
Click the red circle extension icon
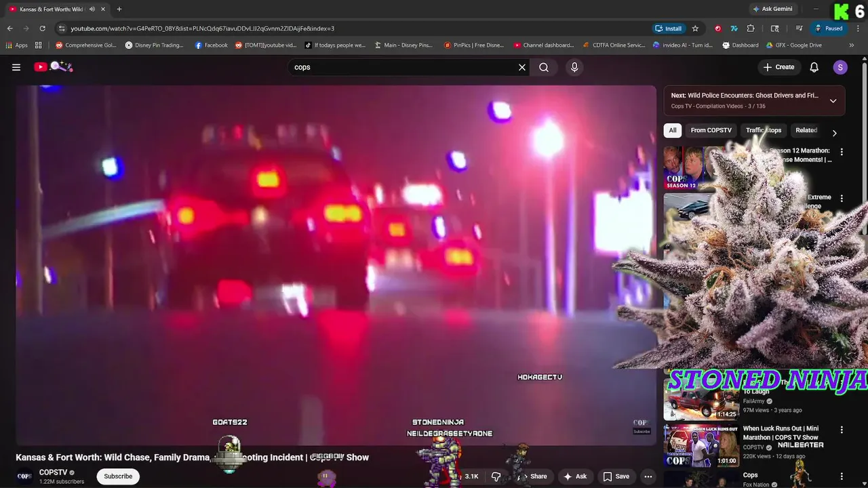point(717,28)
